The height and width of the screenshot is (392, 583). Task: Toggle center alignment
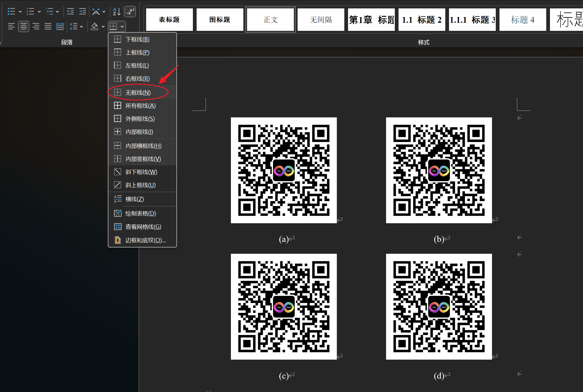pos(24,26)
